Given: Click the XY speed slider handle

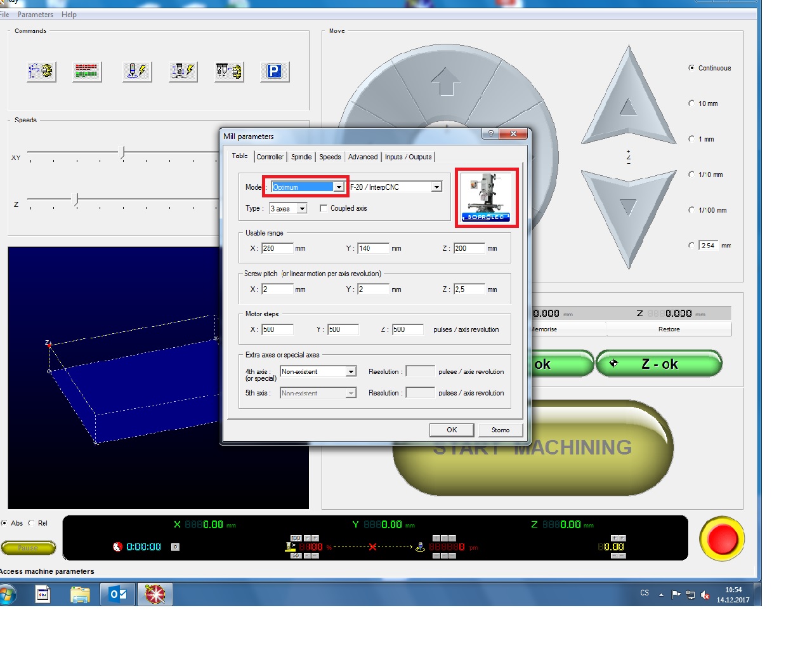Looking at the screenshot, I should (123, 152).
